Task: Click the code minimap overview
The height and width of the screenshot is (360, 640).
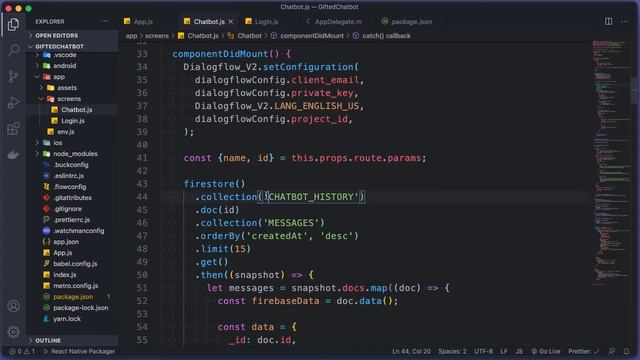Action: click(x=611, y=163)
